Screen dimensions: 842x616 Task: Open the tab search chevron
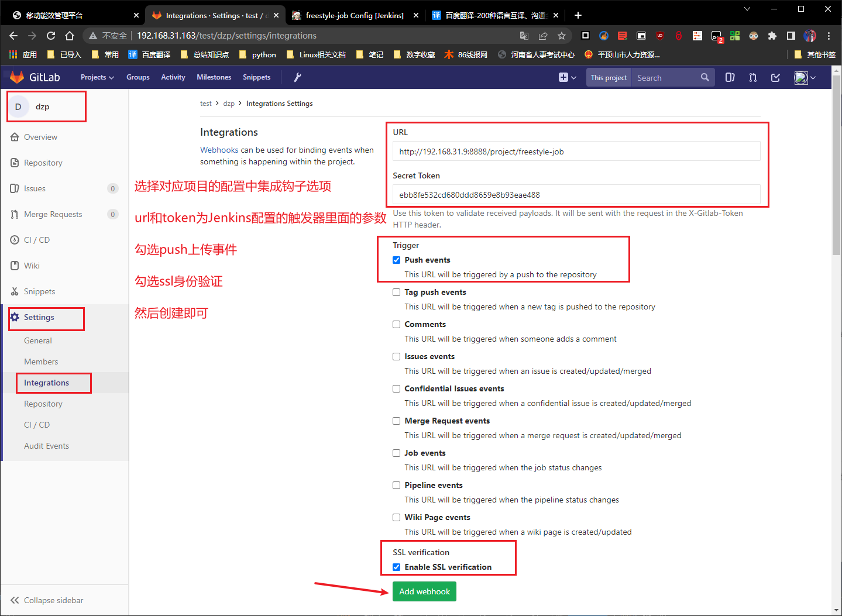[x=747, y=9]
